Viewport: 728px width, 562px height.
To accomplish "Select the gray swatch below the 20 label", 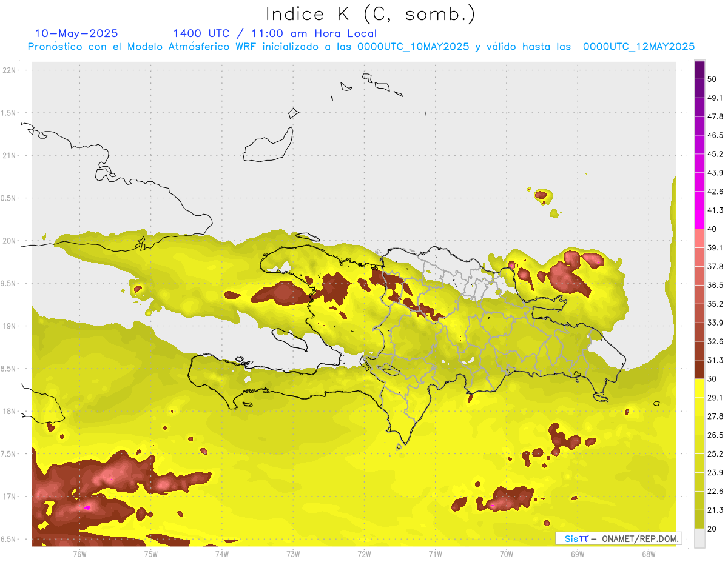I will point(699,538).
